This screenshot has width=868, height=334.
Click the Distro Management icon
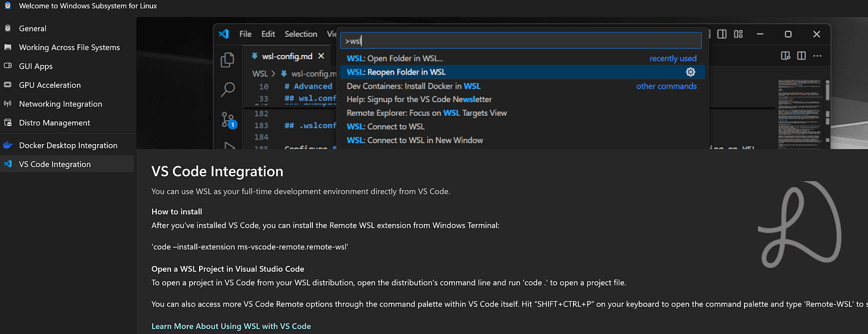click(x=8, y=123)
